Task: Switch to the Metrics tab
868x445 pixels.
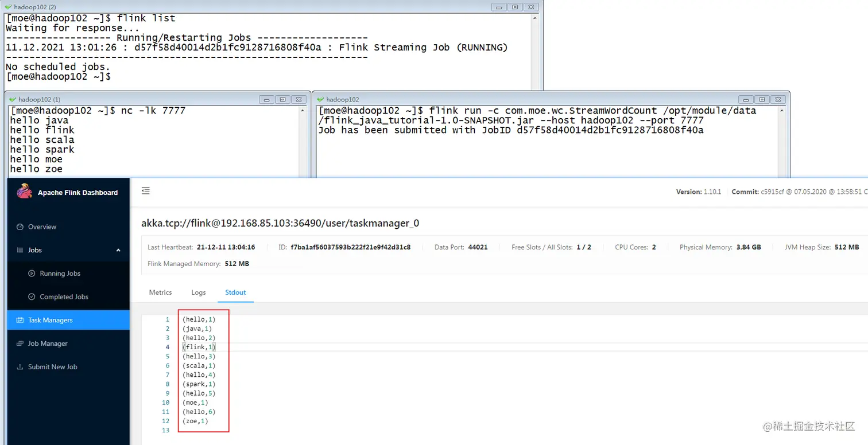Action: (160, 292)
